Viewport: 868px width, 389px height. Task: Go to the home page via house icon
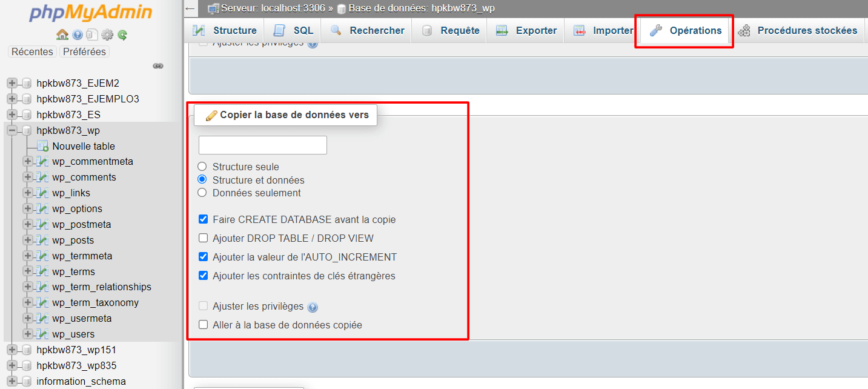pyautogui.click(x=62, y=35)
